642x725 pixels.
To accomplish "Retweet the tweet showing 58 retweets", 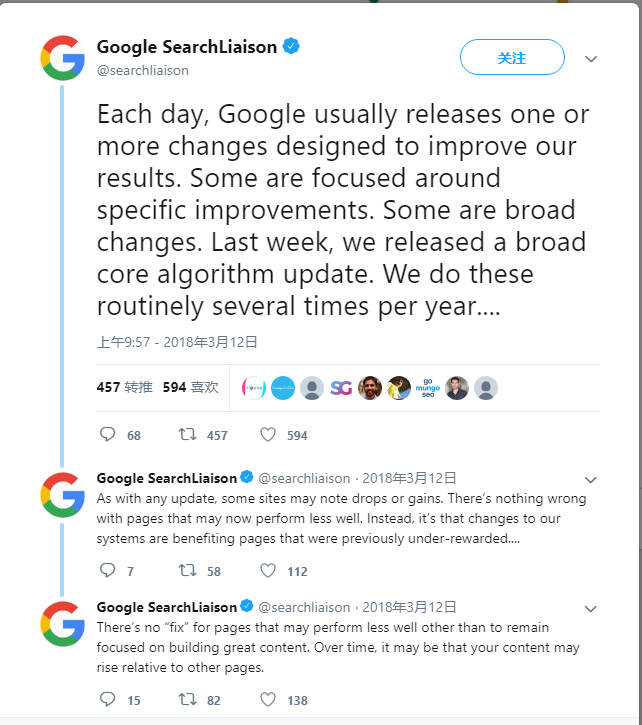I will click(x=187, y=571).
